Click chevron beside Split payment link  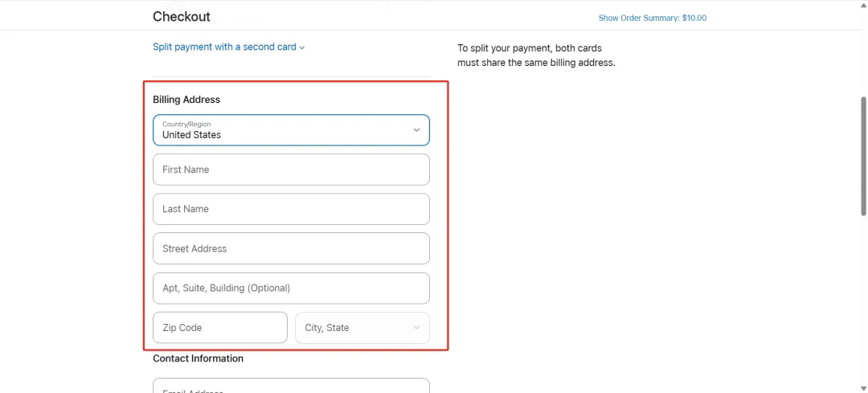(301, 47)
